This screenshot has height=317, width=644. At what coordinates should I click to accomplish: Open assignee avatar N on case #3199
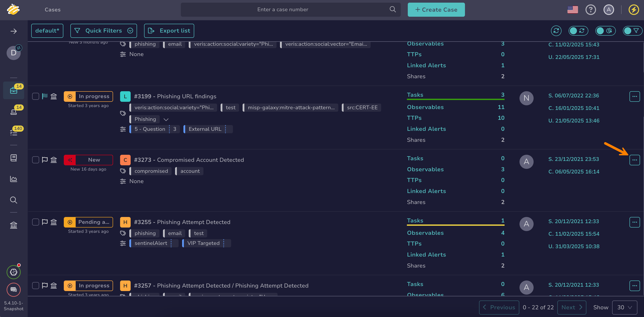pos(526,98)
